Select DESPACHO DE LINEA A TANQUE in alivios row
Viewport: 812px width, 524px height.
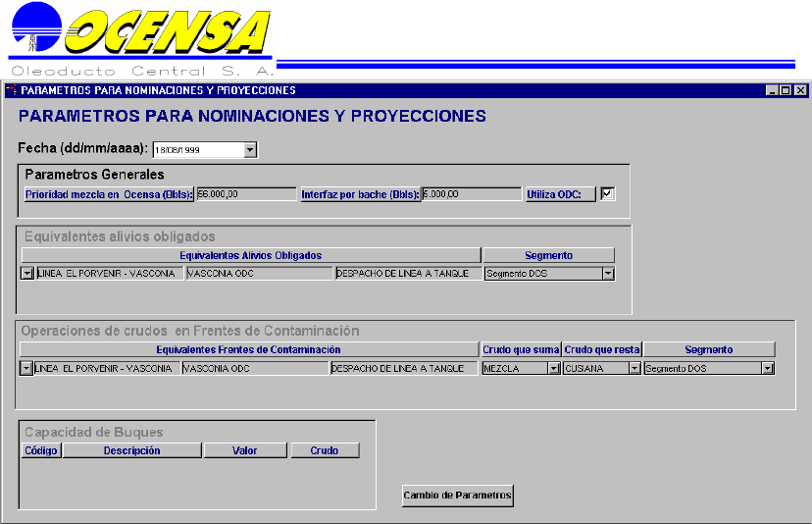(x=408, y=273)
